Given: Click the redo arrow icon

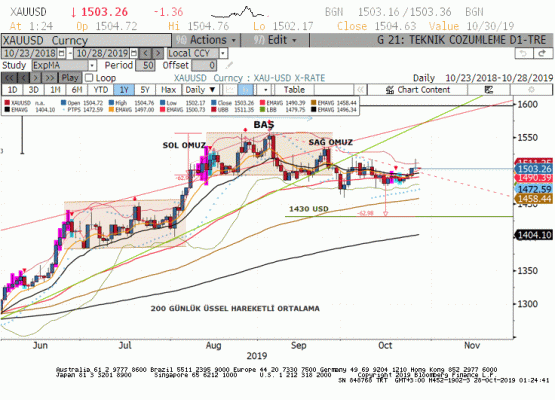Looking at the screenshot, I should (543, 53).
